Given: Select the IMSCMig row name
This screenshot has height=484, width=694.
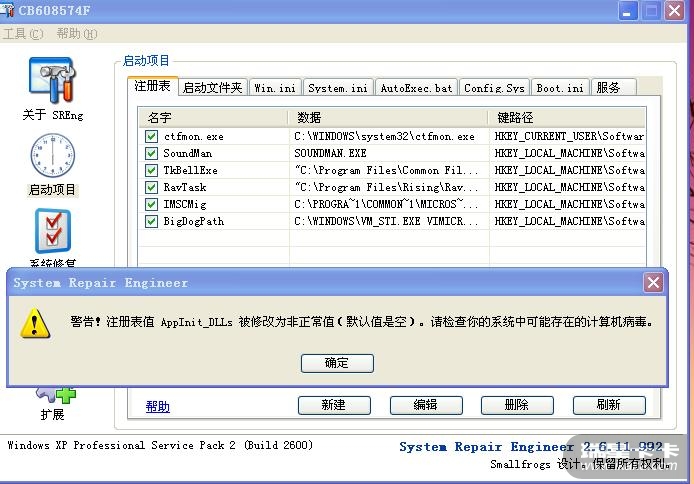Looking at the screenshot, I should pos(185,204).
